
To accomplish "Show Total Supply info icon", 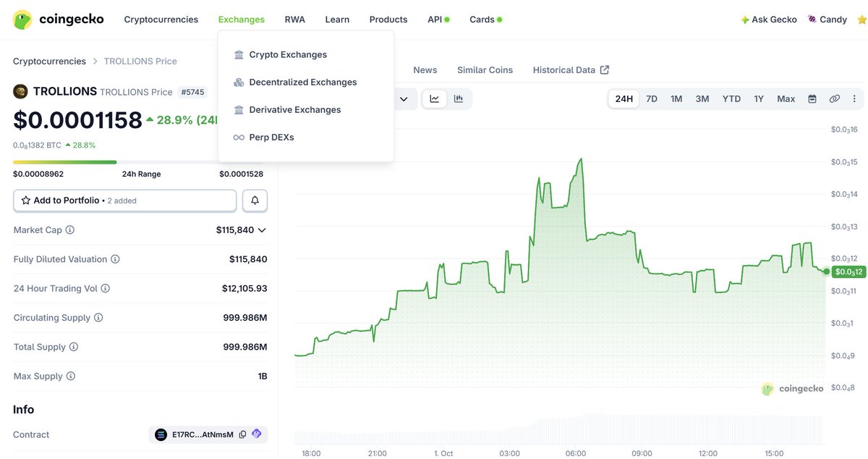I will (74, 347).
